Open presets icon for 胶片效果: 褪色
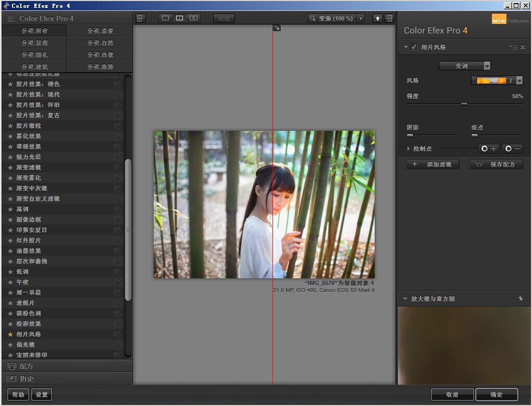The height and width of the screenshot is (406, 532). pyautogui.click(x=117, y=84)
